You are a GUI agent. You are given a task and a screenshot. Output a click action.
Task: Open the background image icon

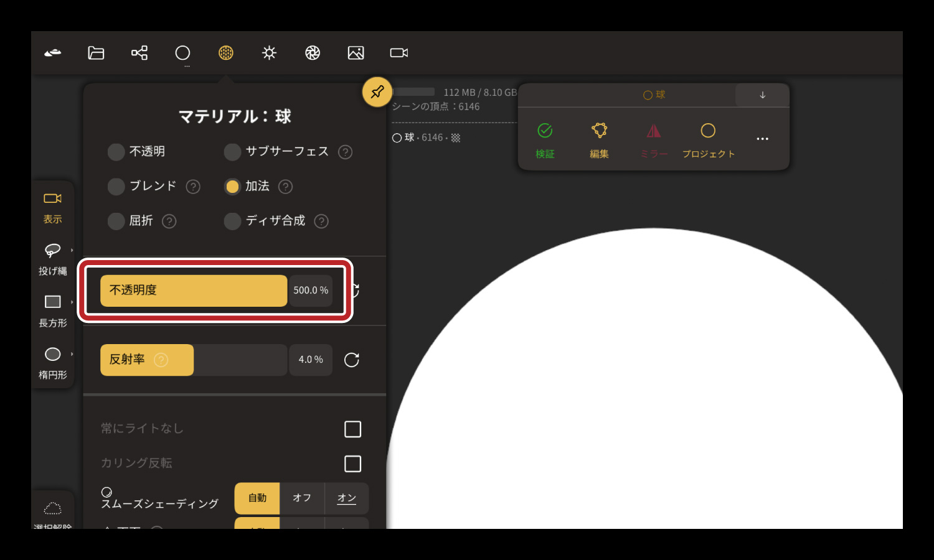(356, 53)
